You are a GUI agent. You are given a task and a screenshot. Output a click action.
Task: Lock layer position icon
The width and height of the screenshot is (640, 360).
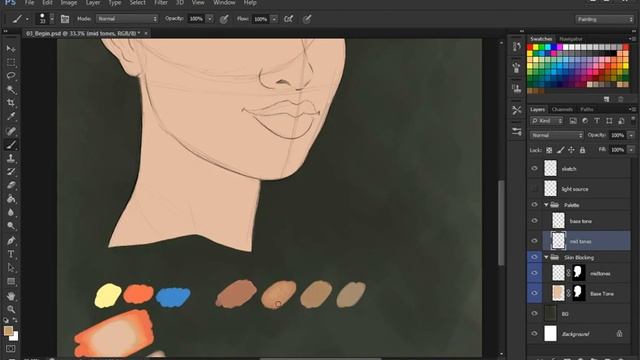point(571,150)
